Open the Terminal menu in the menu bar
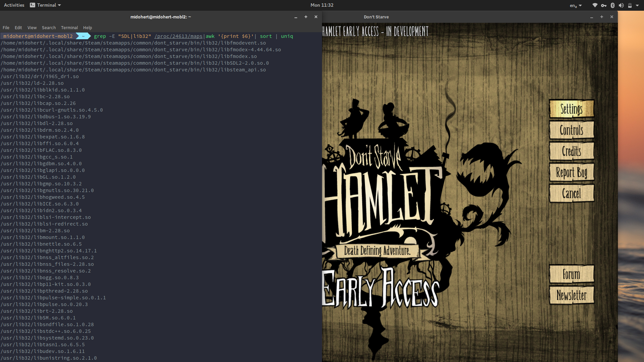Image resolution: width=644 pixels, height=362 pixels. [69, 28]
